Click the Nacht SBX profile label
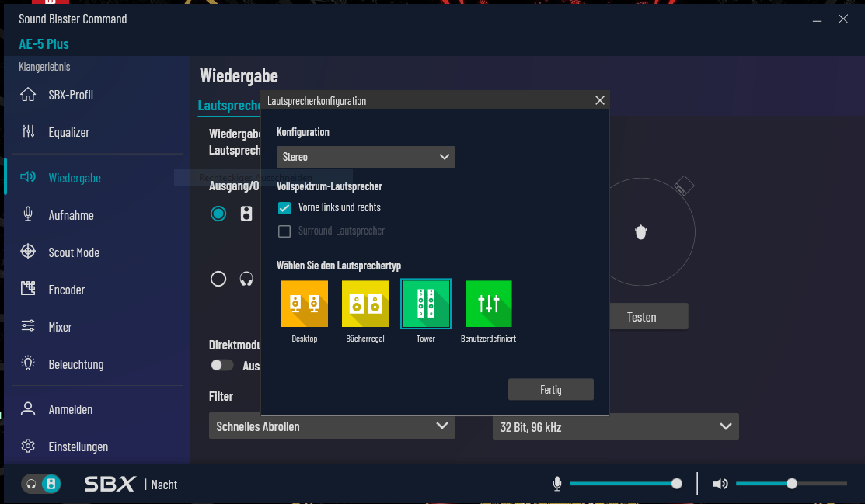This screenshot has height=504, width=865. tap(165, 485)
